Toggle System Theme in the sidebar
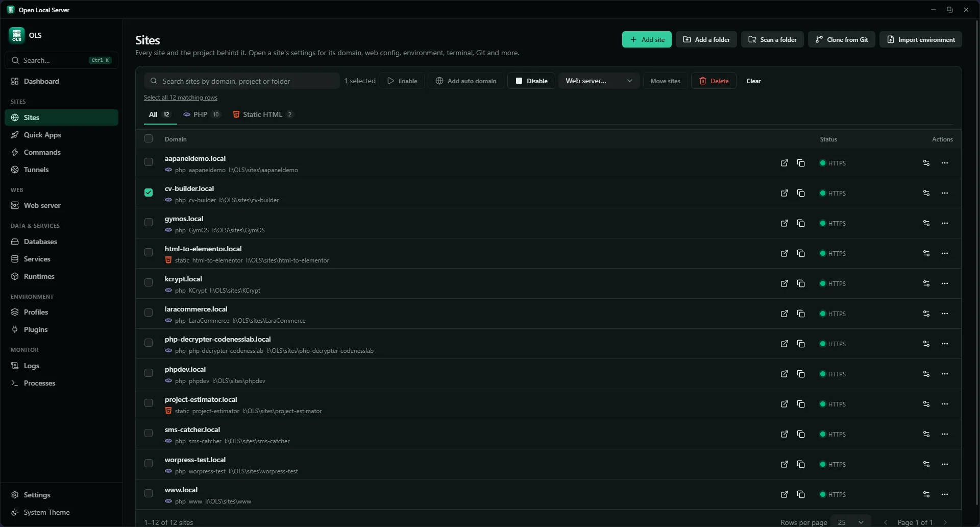Viewport: 980px width, 527px height. (61, 512)
